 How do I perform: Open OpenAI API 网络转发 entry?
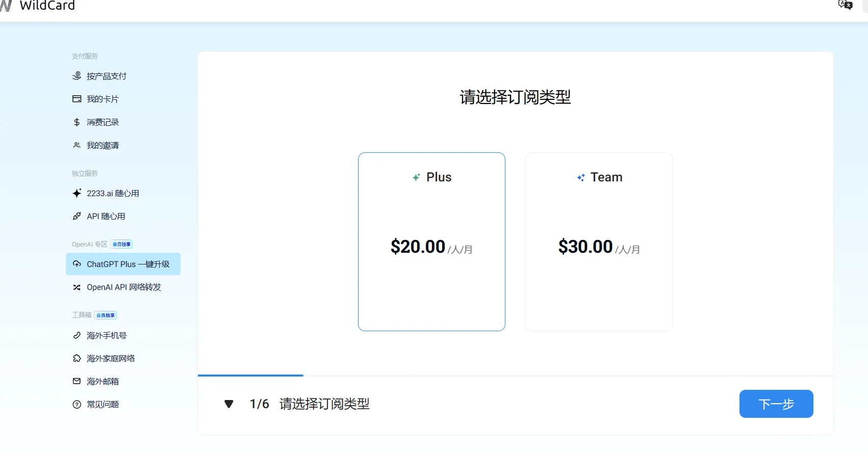[123, 287]
